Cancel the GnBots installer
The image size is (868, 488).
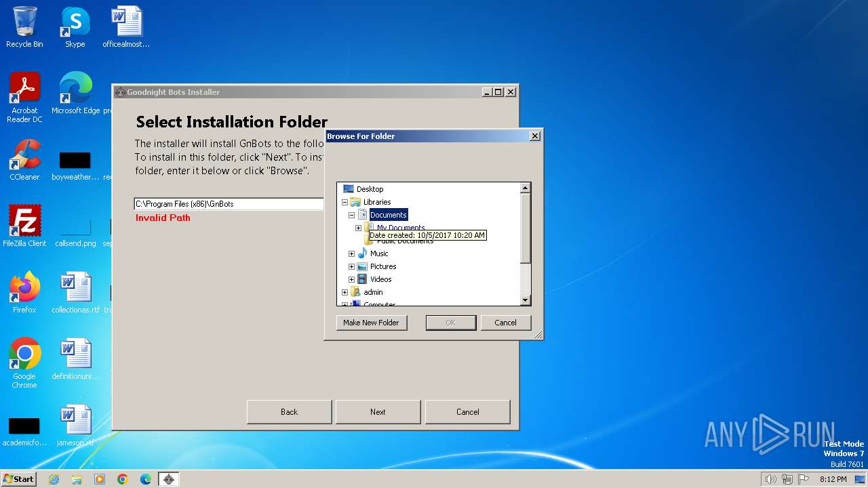tap(467, 411)
